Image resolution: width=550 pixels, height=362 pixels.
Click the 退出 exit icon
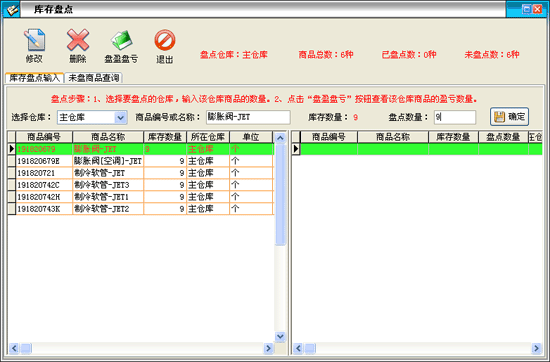pos(165,40)
